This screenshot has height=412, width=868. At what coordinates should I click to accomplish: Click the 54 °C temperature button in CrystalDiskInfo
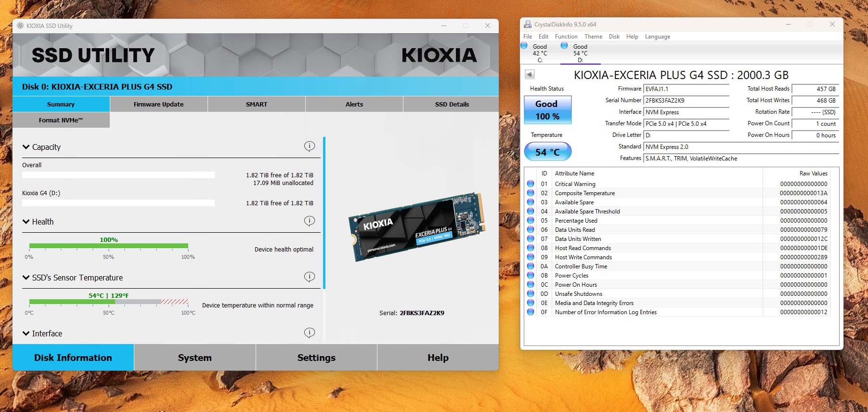(x=547, y=152)
